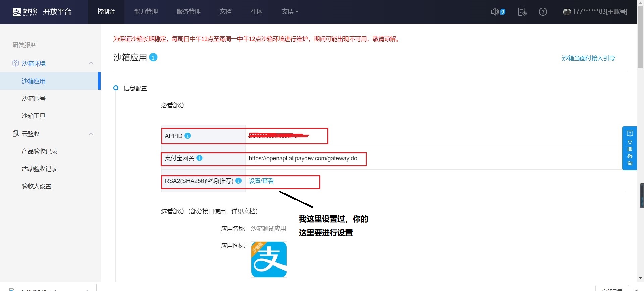Open the notifications speaker icon
Screen dimensions: 644x291
(x=495, y=12)
